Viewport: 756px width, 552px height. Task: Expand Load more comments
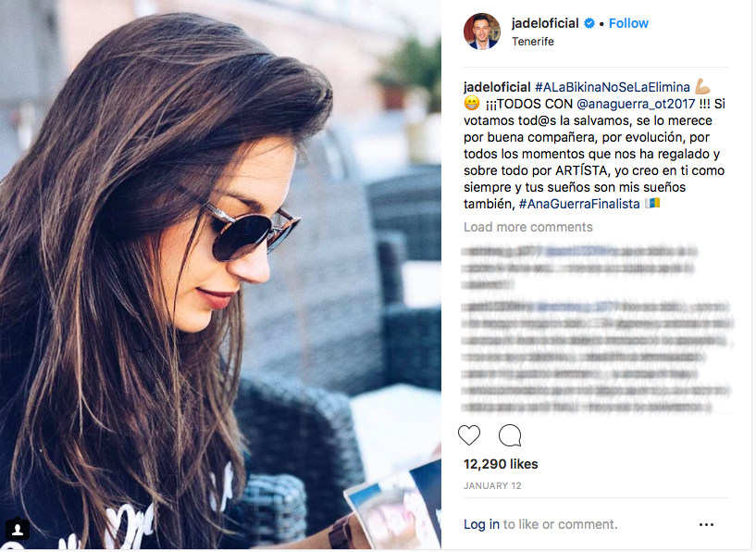(x=528, y=227)
